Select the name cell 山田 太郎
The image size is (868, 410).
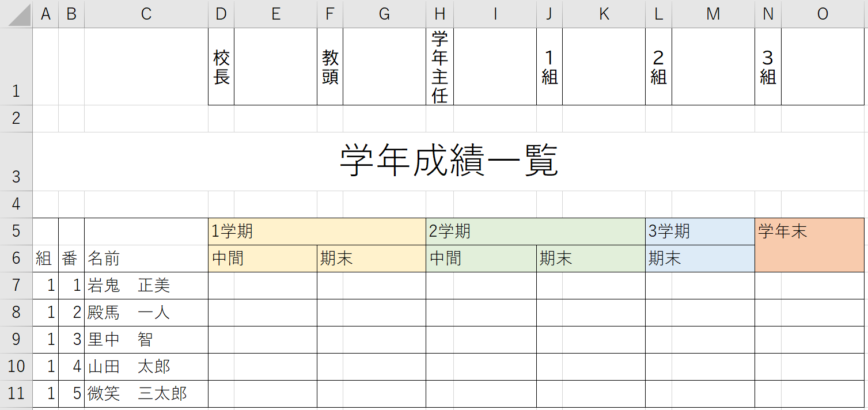pyautogui.click(x=146, y=367)
